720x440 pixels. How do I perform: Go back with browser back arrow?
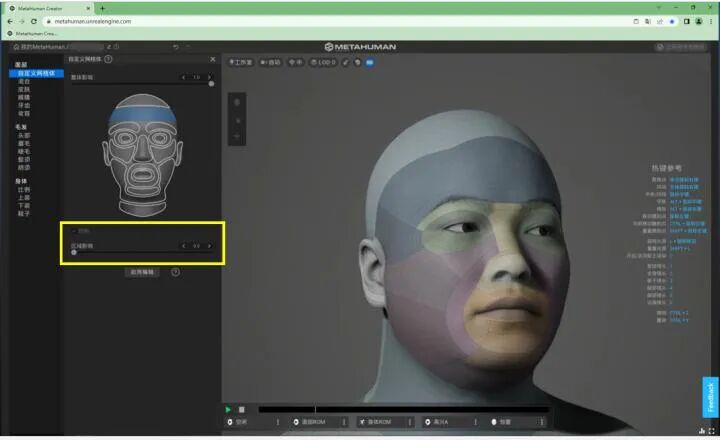[10, 21]
